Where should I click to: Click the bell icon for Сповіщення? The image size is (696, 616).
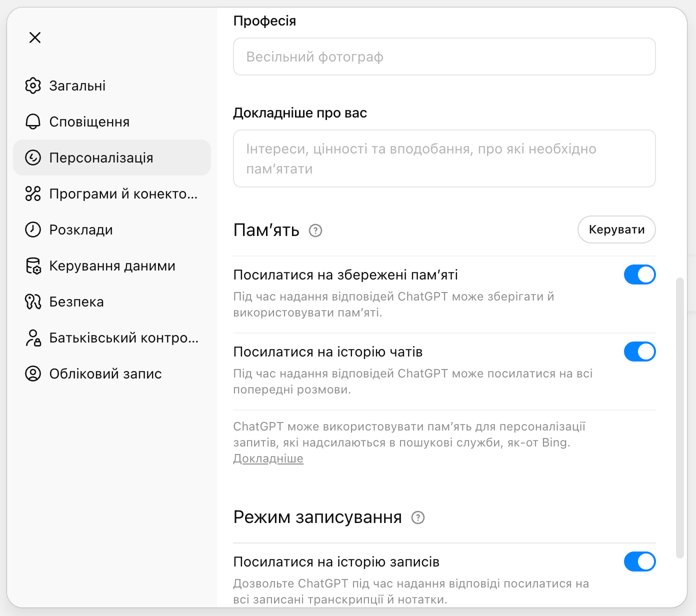click(x=33, y=121)
